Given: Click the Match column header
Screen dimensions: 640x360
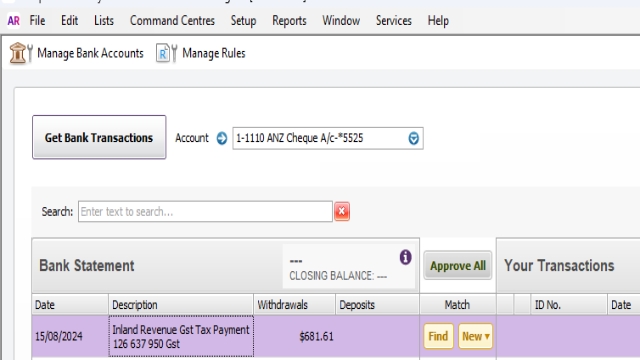Looking at the screenshot, I should 458,304.
